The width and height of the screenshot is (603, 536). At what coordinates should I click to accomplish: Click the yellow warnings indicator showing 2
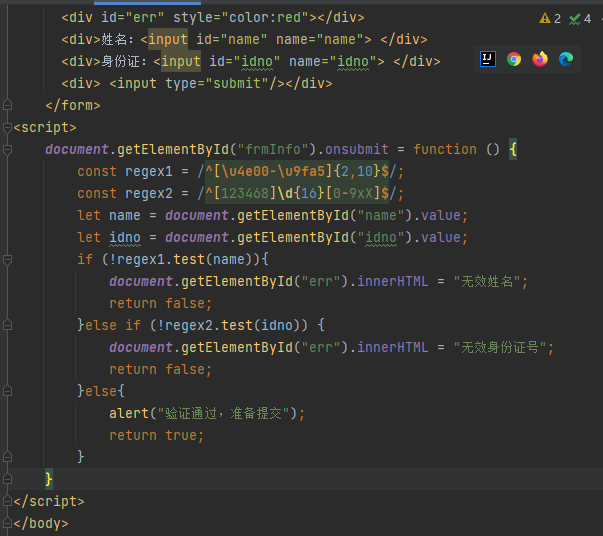coord(550,18)
